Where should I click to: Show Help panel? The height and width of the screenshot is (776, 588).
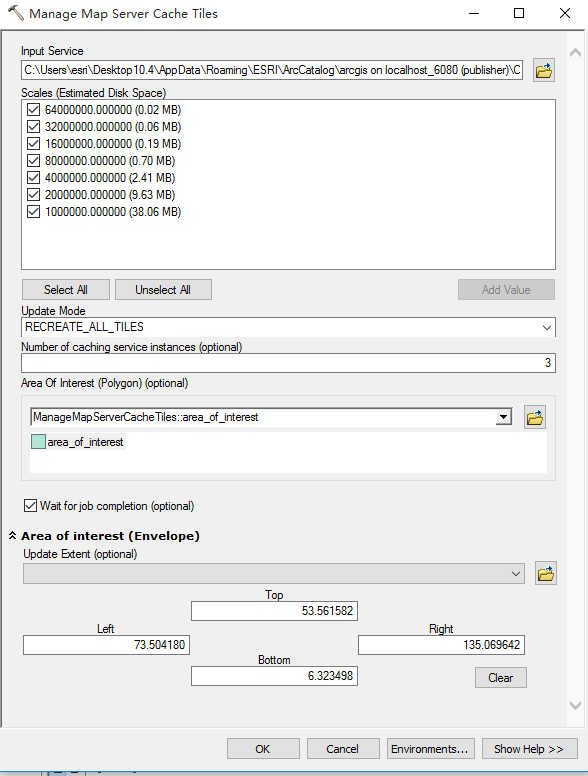pos(529,749)
